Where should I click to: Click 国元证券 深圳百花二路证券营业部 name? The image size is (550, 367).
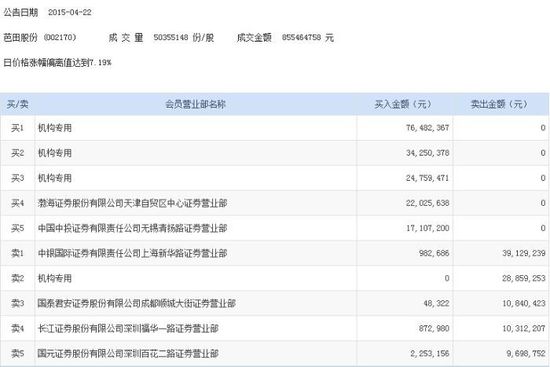[x=128, y=354]
